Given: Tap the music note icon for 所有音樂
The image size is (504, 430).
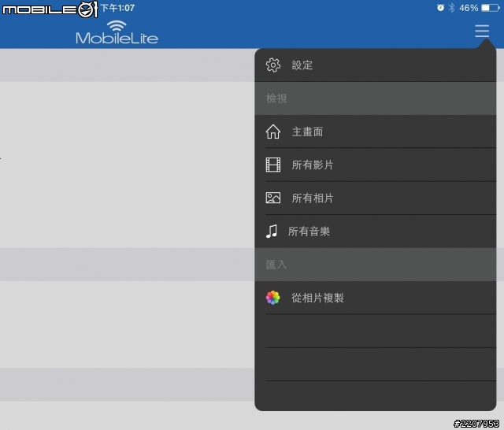Looking at the screenshot, I should click(271, 231).
